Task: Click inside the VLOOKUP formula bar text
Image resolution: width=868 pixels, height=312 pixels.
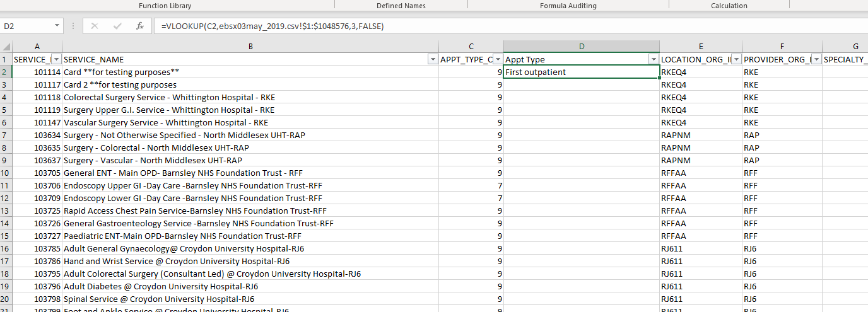Action: click(x=273, y=26)
